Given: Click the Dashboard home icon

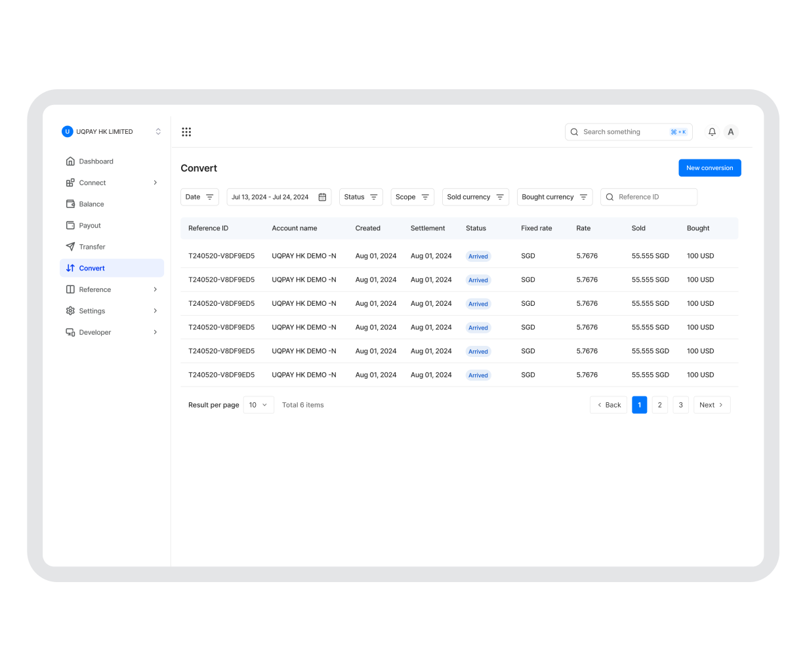Looking at the screenshot, I should pyautogui.click(x=70, y=161).
